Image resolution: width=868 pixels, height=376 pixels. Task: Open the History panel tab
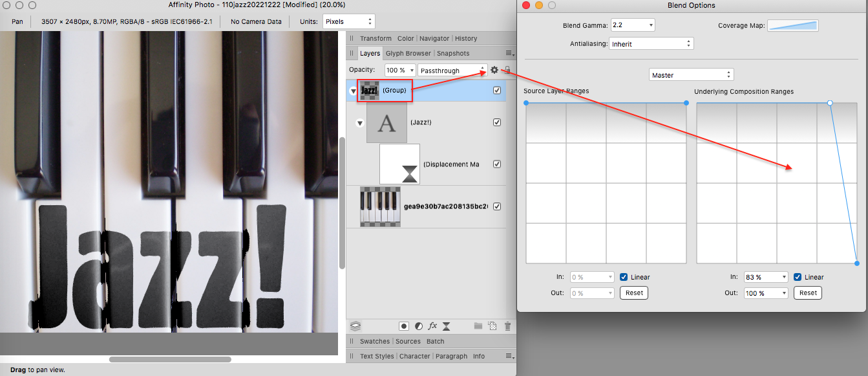click(466, 38)
